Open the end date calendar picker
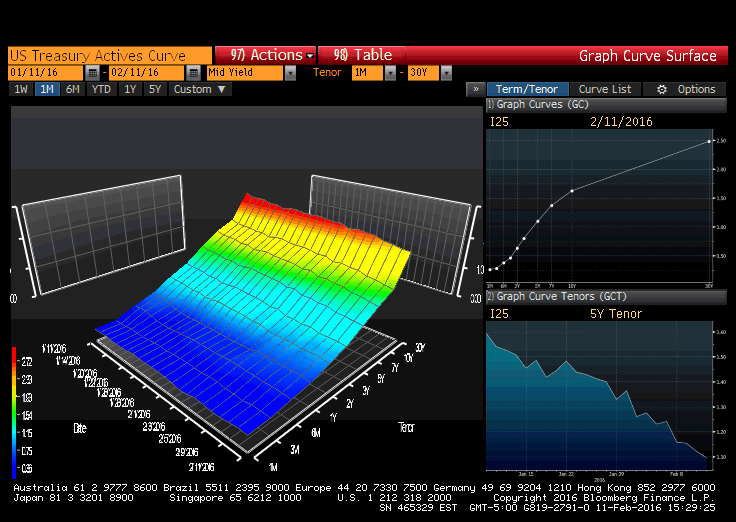 (193, 73)
